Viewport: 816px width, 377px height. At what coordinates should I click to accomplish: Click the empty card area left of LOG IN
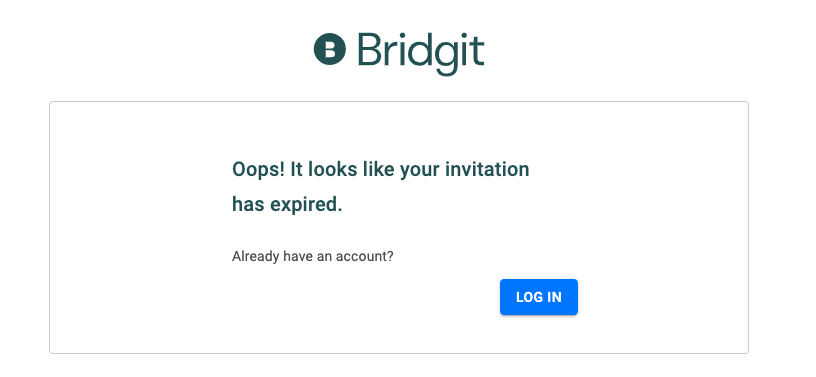click(x=364, y=297)
